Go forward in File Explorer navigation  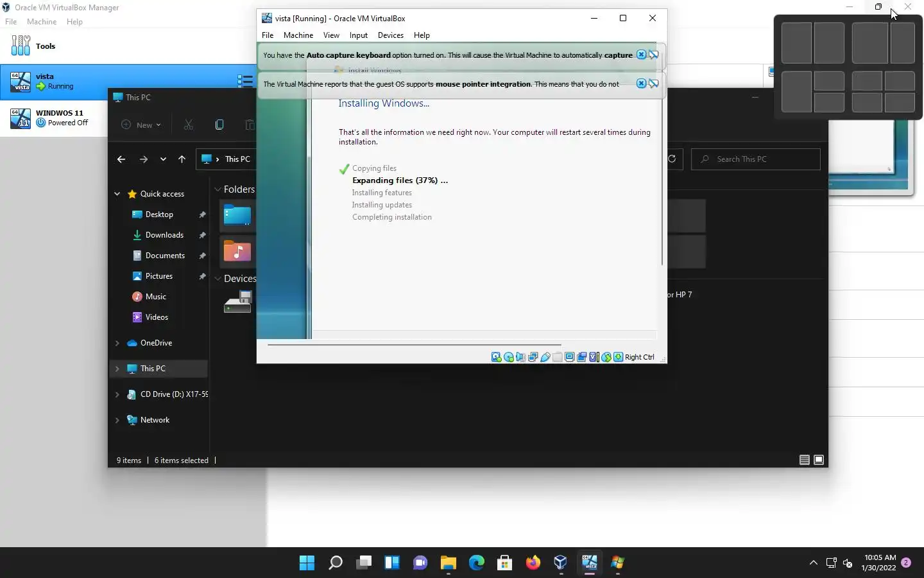tap(144, 159)
